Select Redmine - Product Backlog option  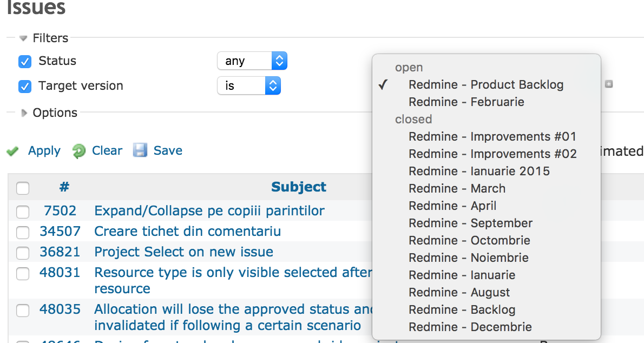(x=486, y=84)
